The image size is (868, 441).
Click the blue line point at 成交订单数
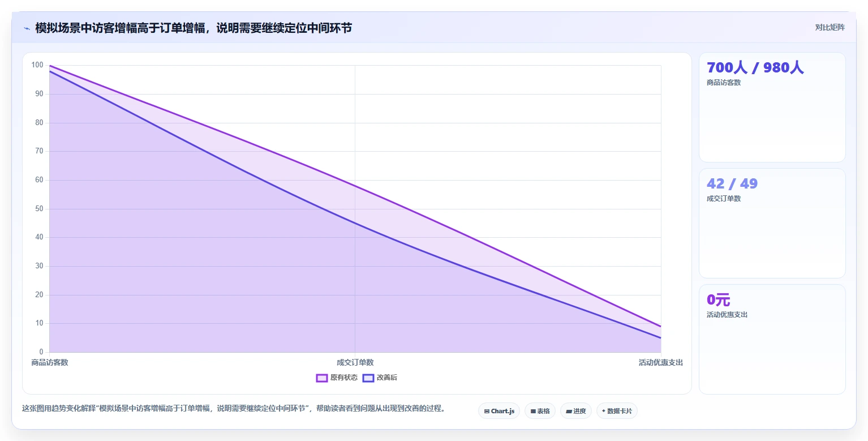coord(355,223)
